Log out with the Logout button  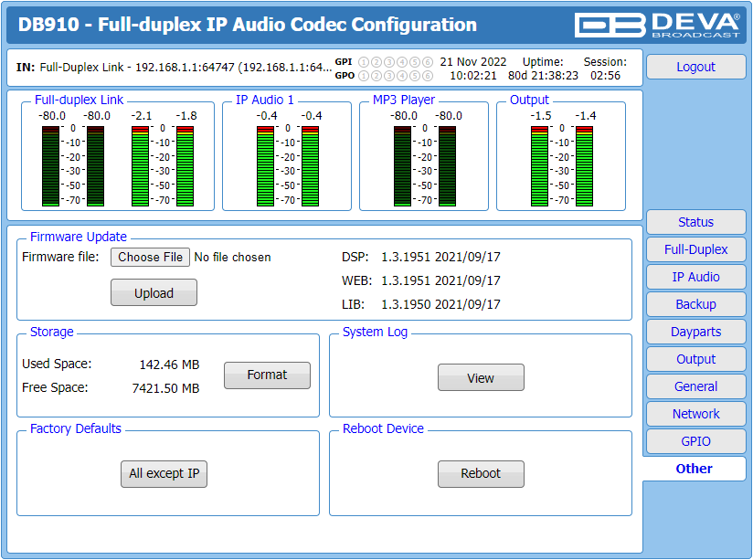tap(695, 67)
